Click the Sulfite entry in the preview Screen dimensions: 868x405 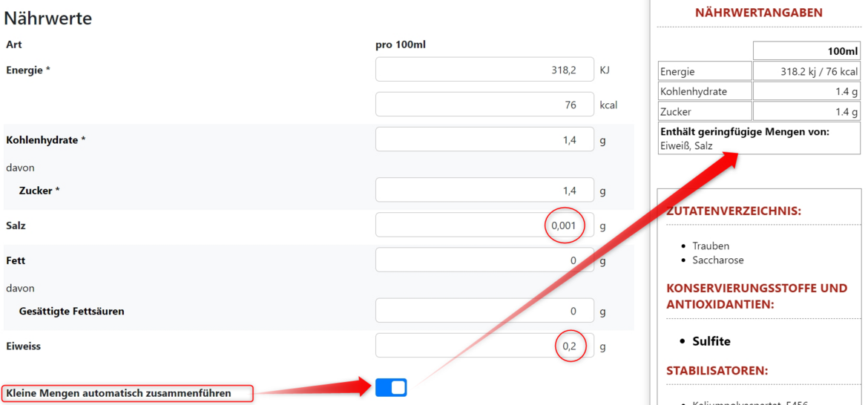(711, 341)
